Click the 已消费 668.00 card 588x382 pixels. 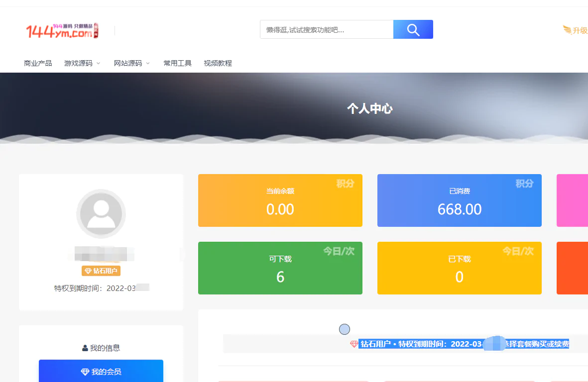(460, 200)
